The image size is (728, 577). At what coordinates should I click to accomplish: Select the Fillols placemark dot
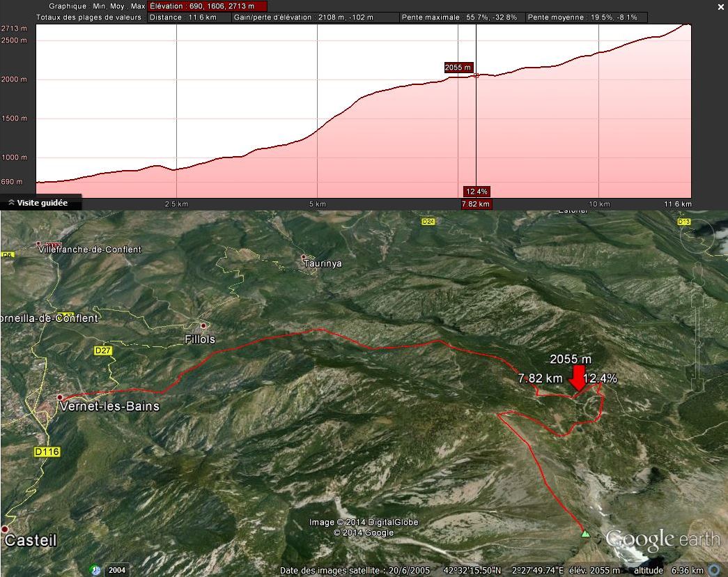point(203,325)
